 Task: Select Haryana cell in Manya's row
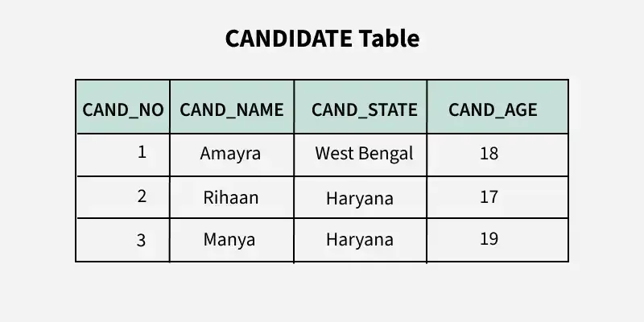[360, 240]
